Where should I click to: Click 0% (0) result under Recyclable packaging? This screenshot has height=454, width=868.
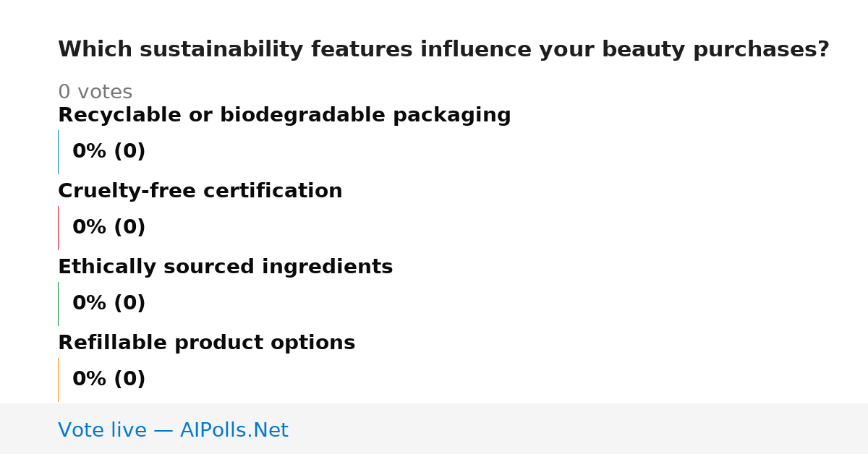pos(109,152)
